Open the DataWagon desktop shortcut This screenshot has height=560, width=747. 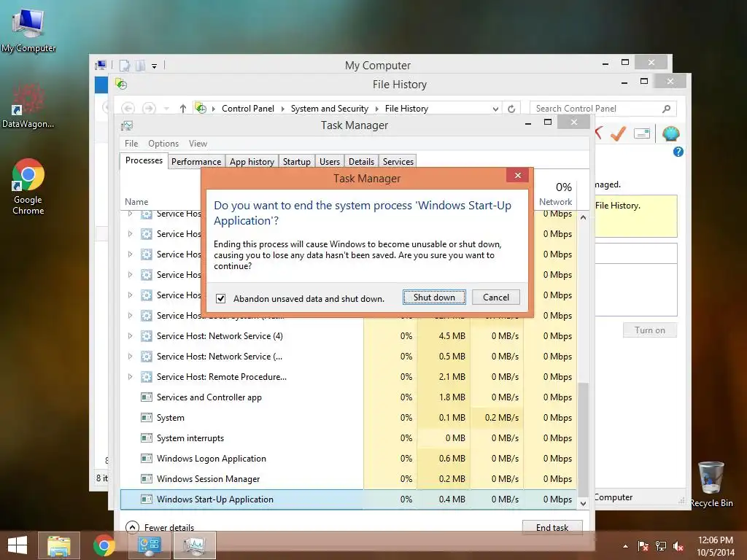click(28, 106)
